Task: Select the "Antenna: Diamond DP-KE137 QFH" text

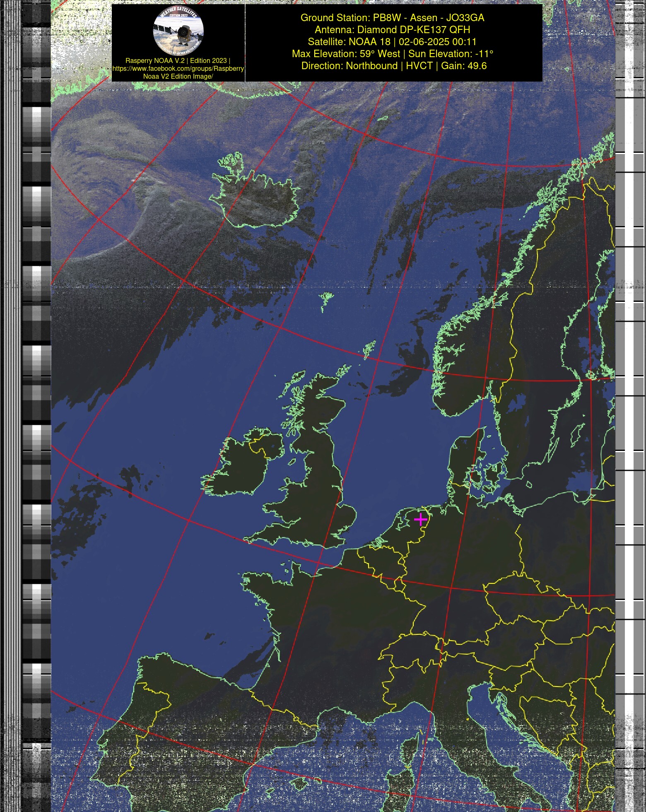Action: (392, 30)
